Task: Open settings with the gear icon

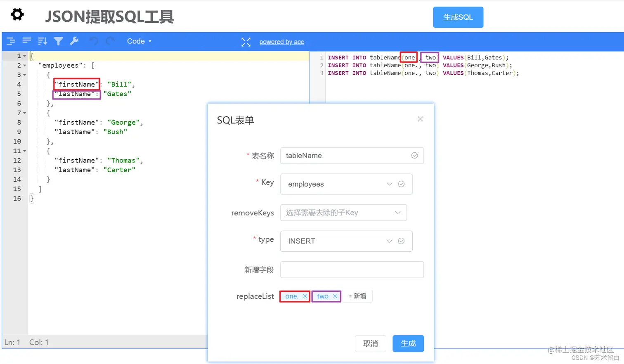Action: pyautogui.click(x=17, y=14)
